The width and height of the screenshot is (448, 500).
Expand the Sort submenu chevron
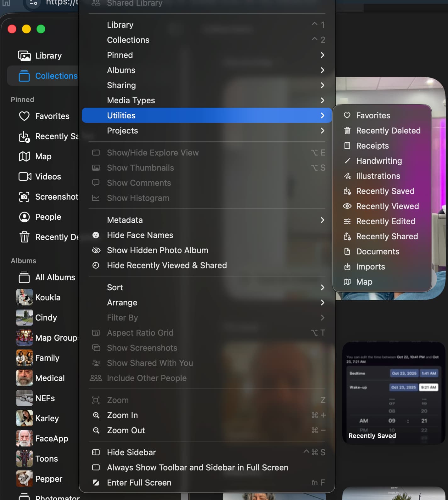[x=322, y=287]
